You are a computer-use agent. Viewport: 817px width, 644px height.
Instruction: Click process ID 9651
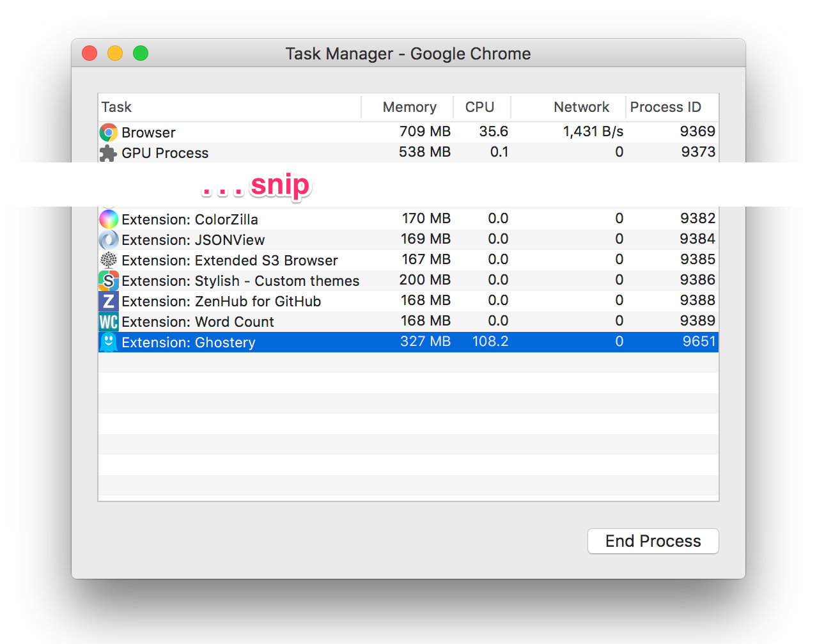coord(699,342)
